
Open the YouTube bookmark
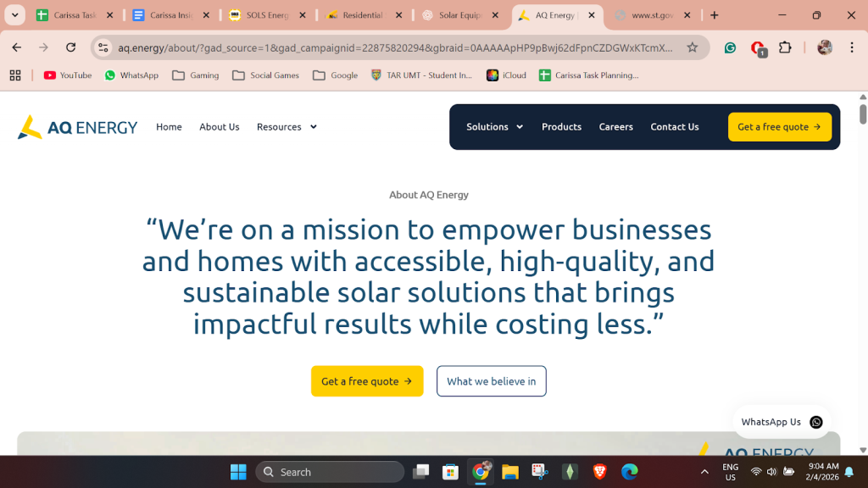68,75
